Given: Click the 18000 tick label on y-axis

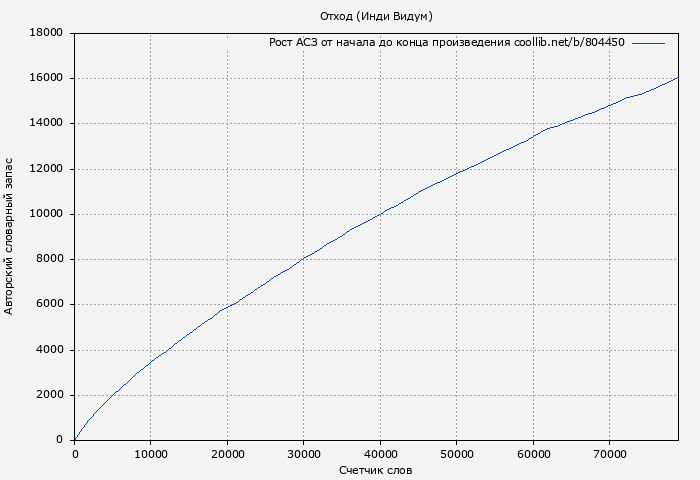Looking at the screenshot, I should tap(47, 33).
